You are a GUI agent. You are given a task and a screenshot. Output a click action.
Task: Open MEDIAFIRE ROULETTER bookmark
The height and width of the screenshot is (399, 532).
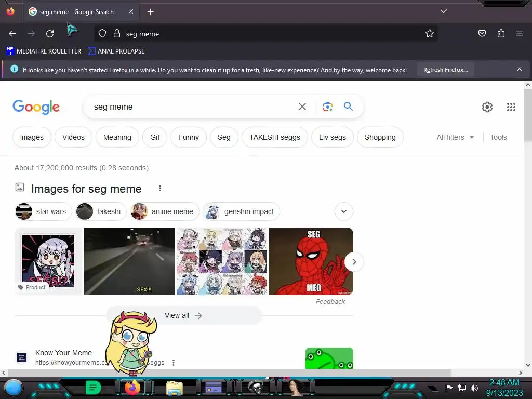click(x=44, y=51)
